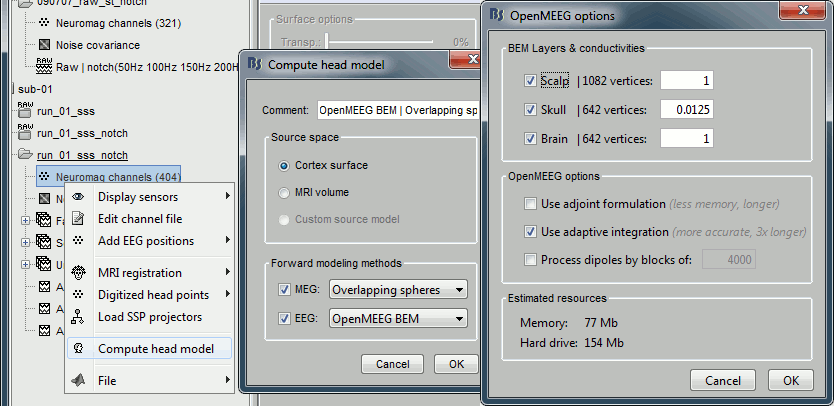The width and height of the screenshot is (834, 406).
Task: Click the Compute head model icon
Action: pos(78,349)
